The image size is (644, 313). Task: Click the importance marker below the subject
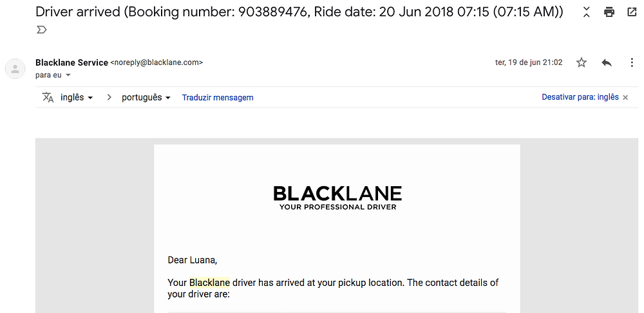click(41, 30)
